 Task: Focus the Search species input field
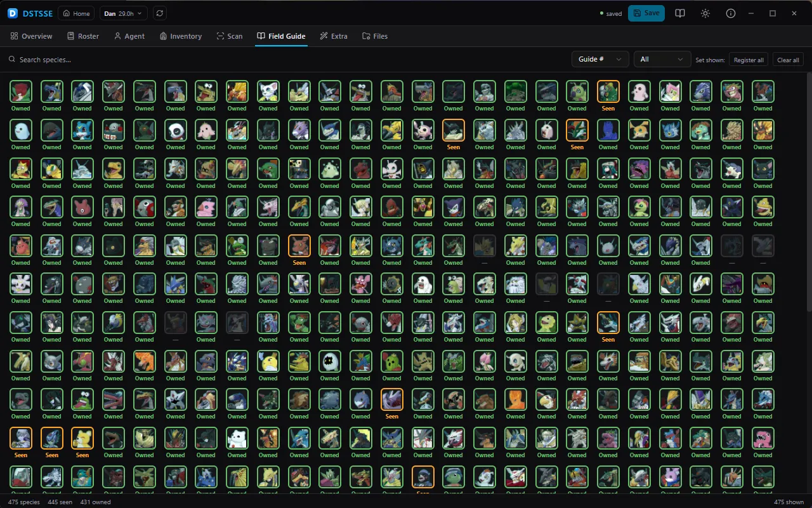pyautogui.click(x=285, y=59)
